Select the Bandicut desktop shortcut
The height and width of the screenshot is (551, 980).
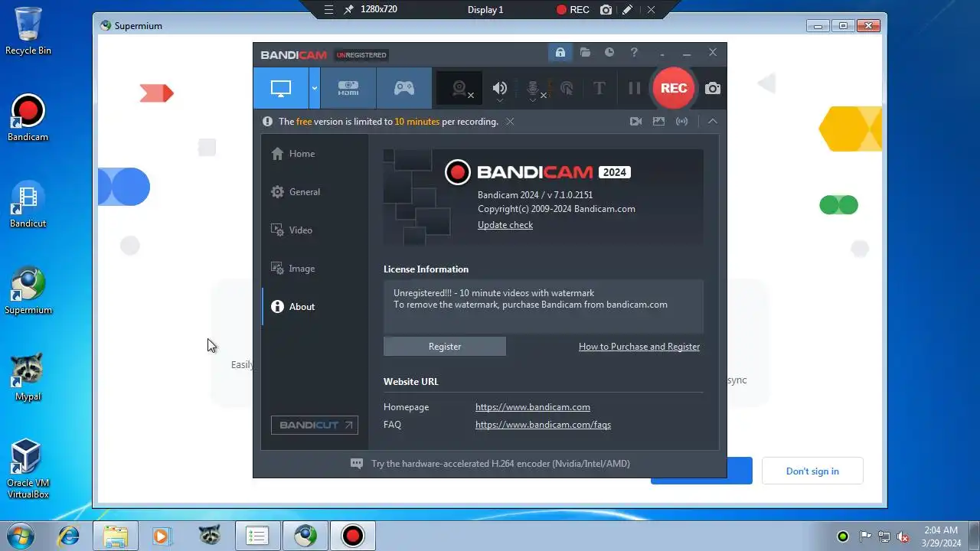[x=28, y=204]
